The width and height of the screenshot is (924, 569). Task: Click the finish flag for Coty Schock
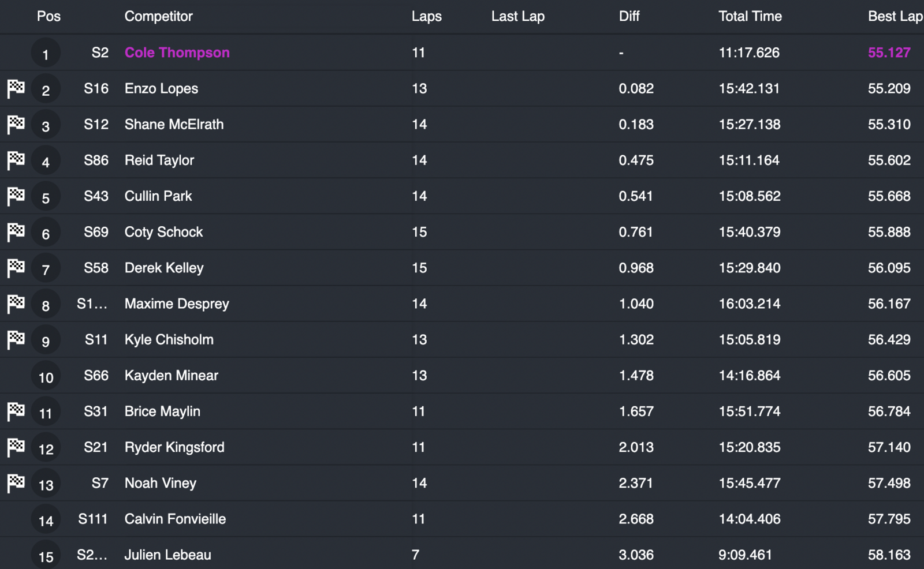click(16, 232)
